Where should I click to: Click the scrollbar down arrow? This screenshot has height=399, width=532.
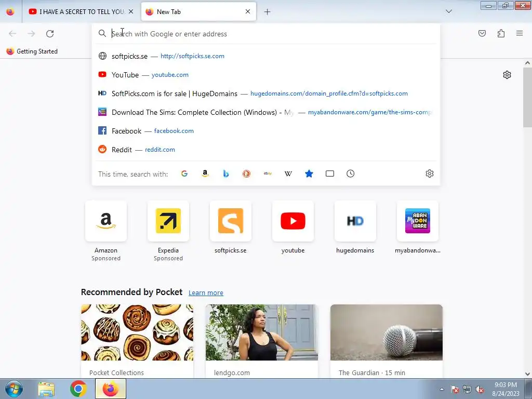(x=527, y=374)
